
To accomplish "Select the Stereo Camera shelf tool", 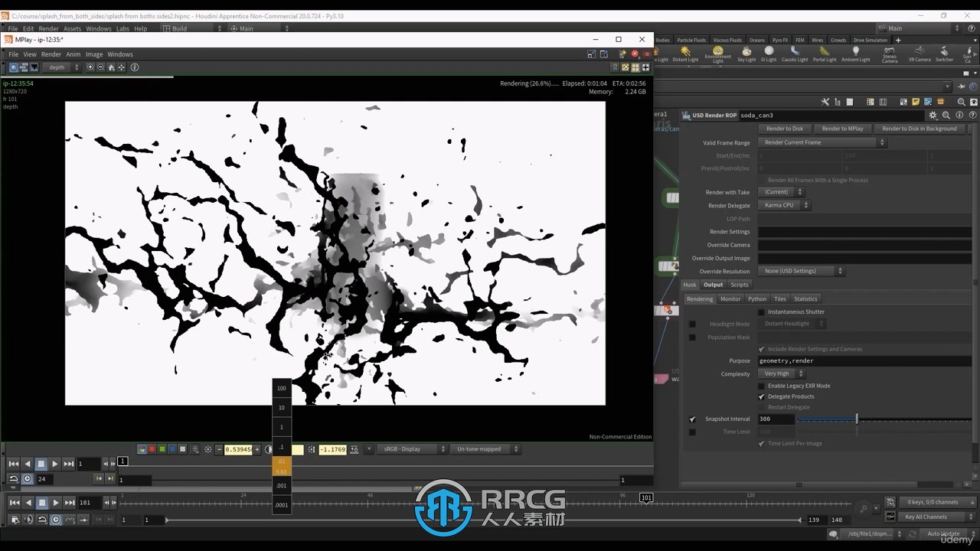I will tap(890, 54).
